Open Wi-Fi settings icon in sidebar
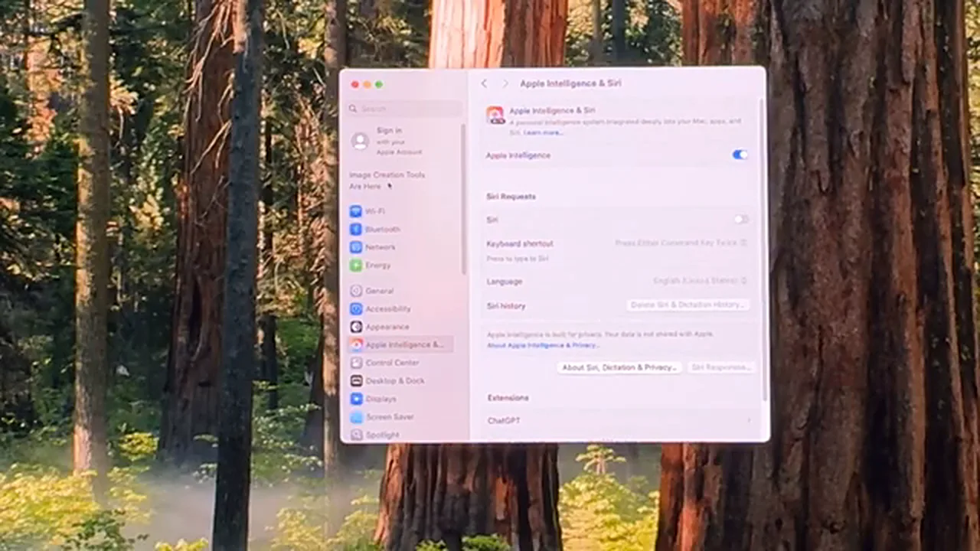 [356, 211]
